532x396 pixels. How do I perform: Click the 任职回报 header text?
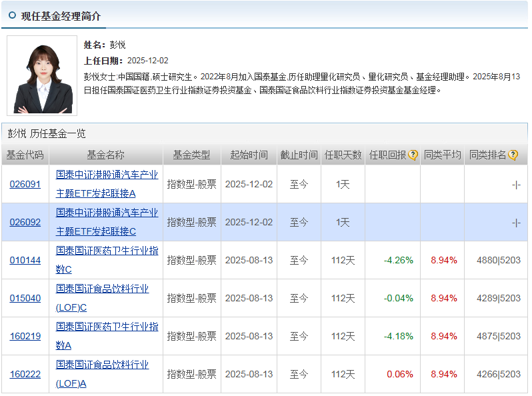point(388,155)
